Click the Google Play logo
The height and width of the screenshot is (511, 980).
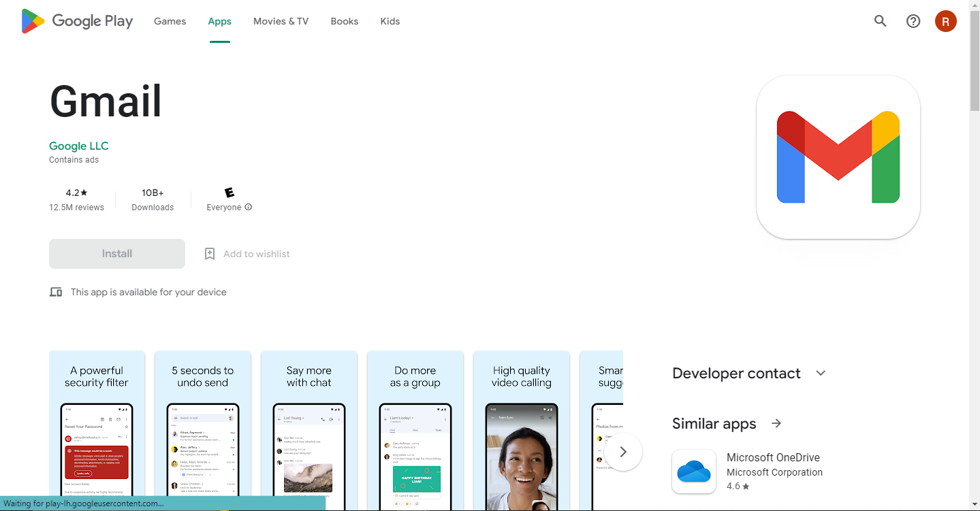(x=77, y=21)
